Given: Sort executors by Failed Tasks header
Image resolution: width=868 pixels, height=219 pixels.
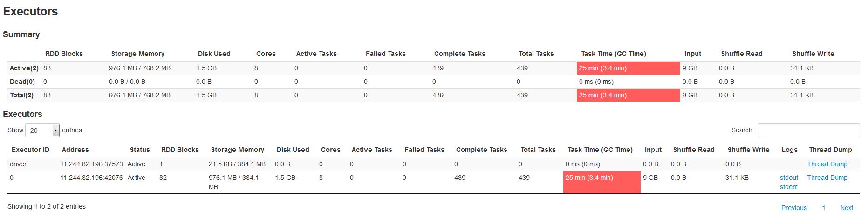Looking at the screenshot, I should pos(424,150).
